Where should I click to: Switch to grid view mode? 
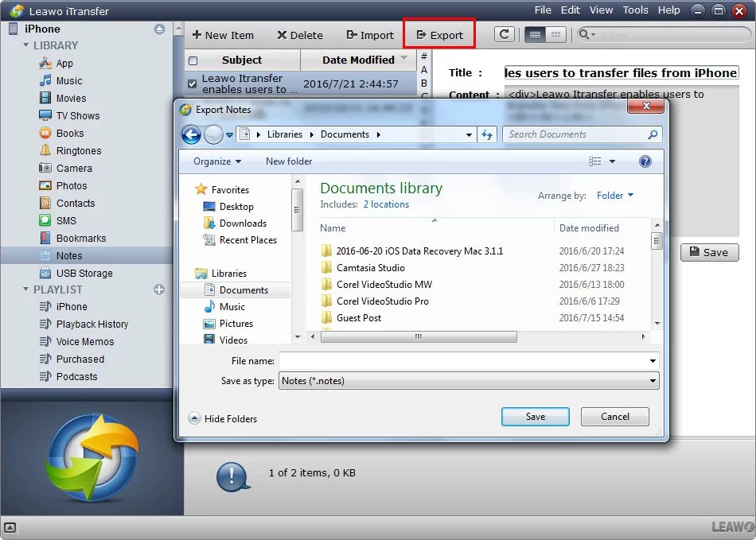coord(555,34)
